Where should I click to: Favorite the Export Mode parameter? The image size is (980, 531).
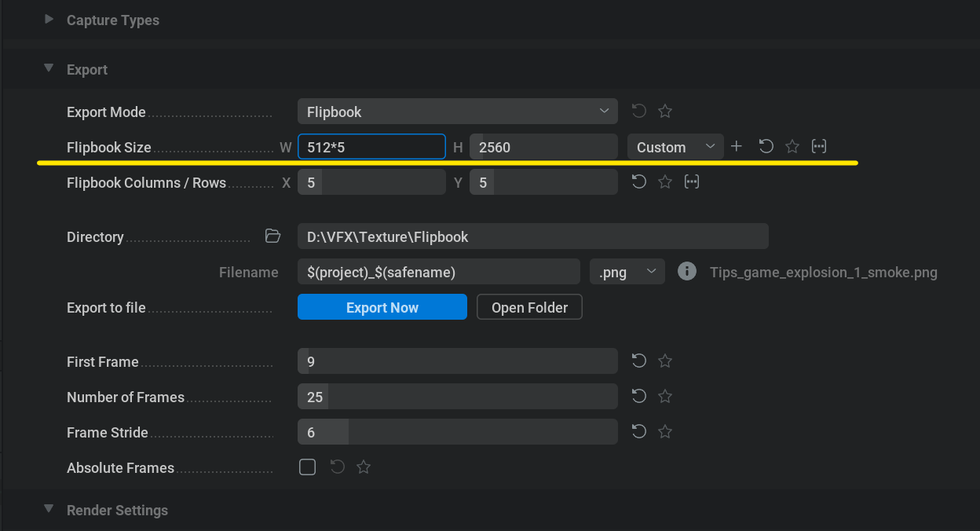[x=665, y=112]
